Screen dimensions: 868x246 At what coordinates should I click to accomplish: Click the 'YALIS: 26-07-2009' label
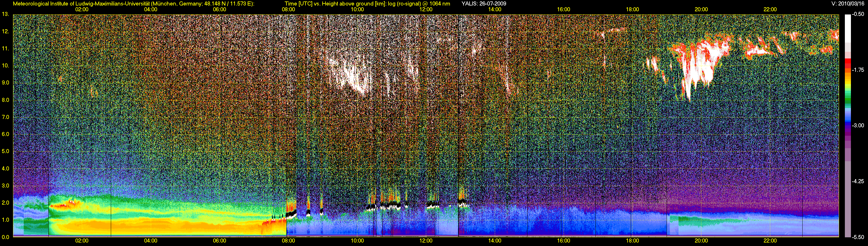(483, 4)
